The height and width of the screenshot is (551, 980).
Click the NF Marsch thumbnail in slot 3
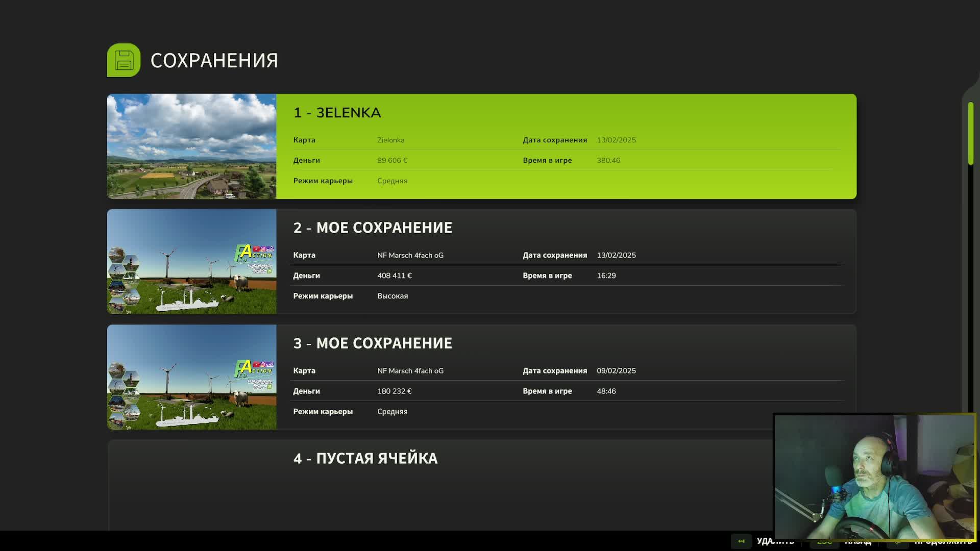[x=191, y=377]
